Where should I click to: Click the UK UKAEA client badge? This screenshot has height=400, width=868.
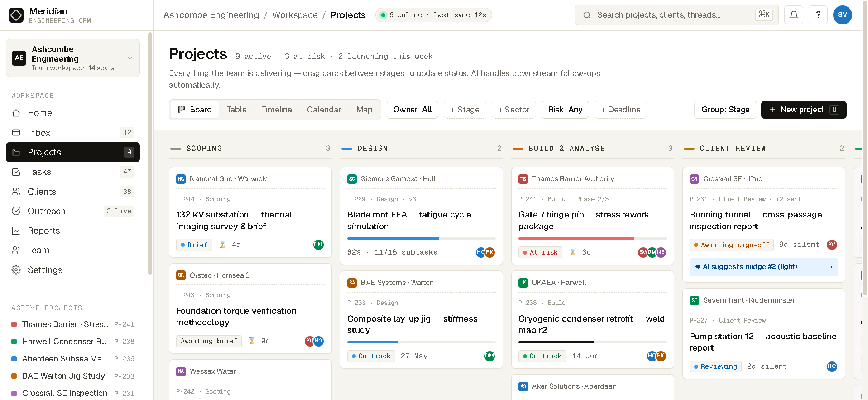click(x=523, y=283)
